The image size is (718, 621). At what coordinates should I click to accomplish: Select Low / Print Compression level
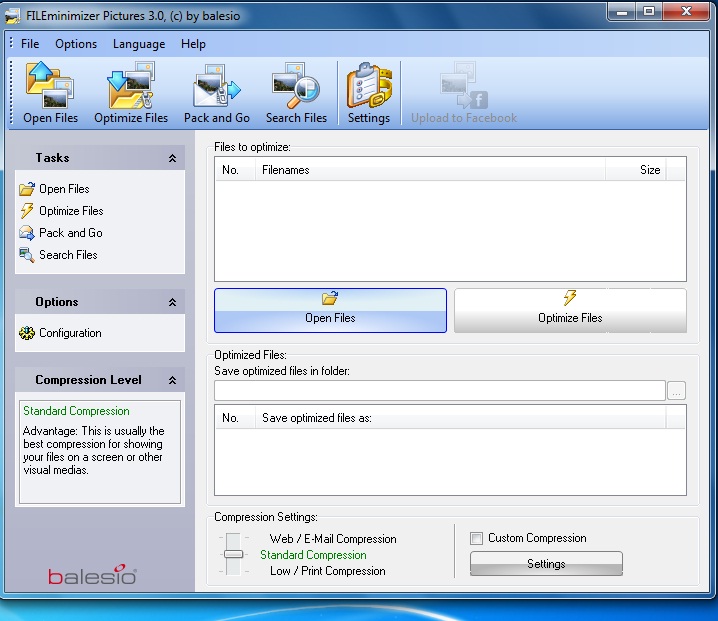click(327, 571)
